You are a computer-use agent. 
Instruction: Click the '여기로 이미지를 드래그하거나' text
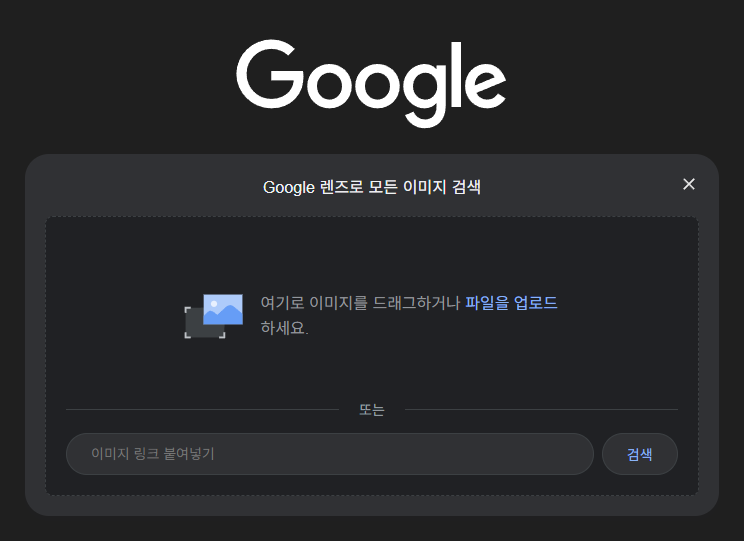[x=360, y=303]
